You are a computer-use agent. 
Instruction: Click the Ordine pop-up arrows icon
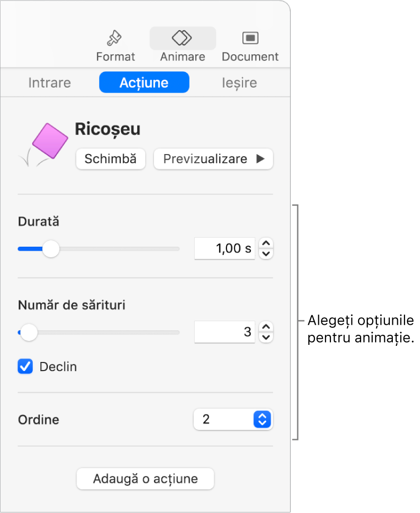(262, 419)
